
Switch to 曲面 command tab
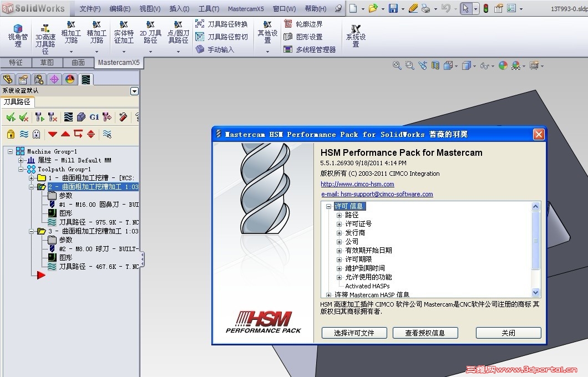pos(78,63)
